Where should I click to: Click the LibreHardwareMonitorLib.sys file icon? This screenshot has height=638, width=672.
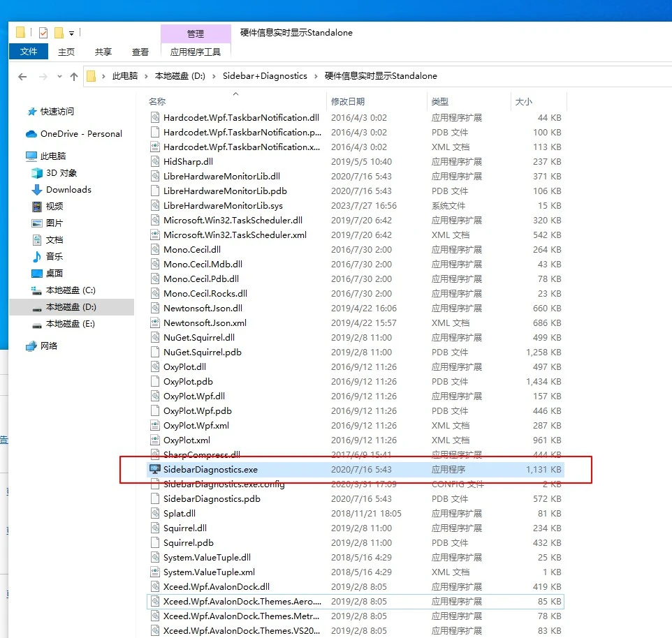155,206
